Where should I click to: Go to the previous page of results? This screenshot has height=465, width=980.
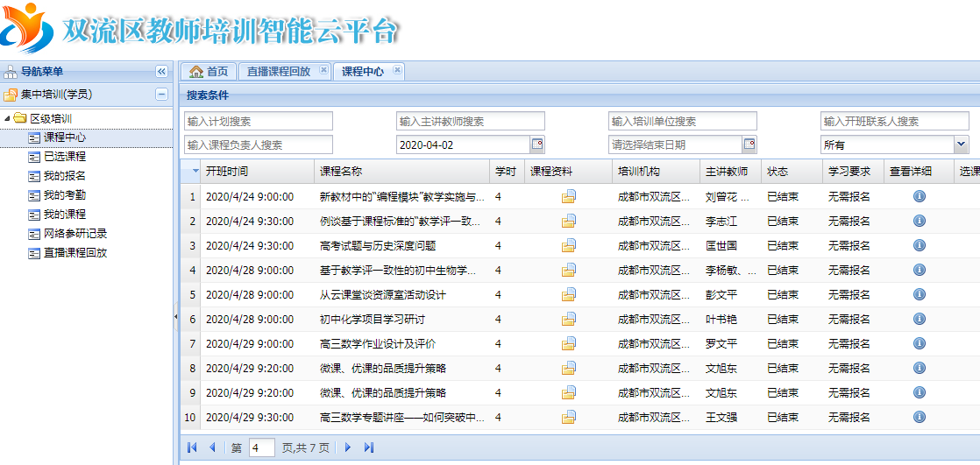click(212, 447)
